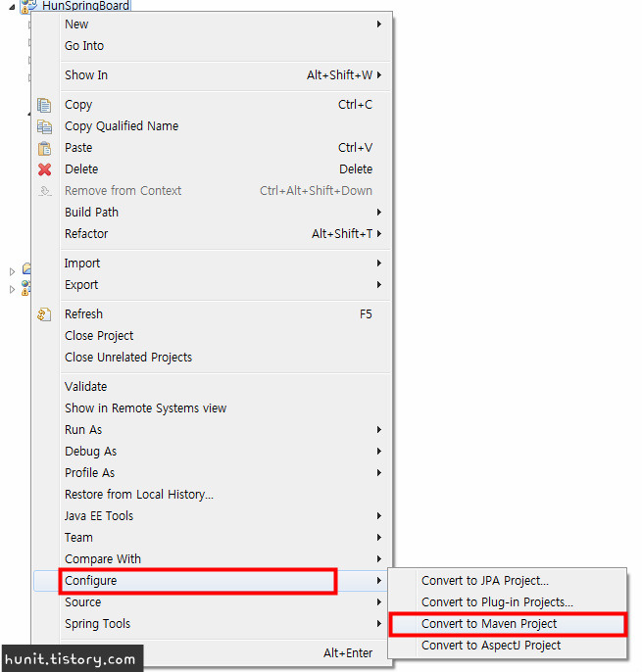
Task: Select Copy from the context menu
Action: [x=213, y=105]
